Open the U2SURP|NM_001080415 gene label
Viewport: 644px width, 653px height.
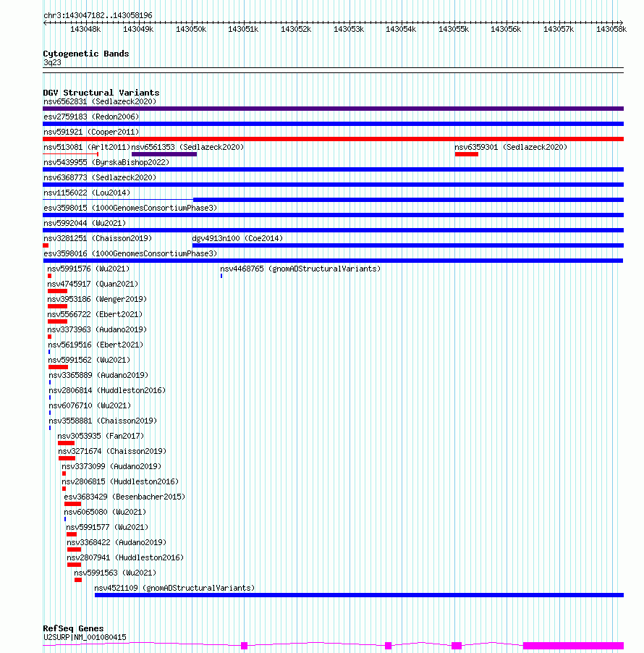tap(85, 638)
